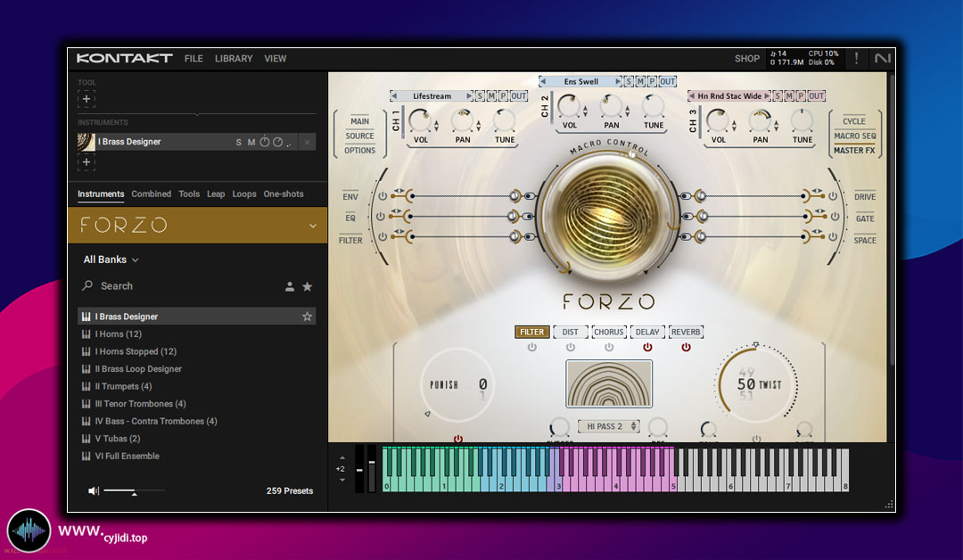The height and width of the screenshot is (560, 963).
Task: Select VI Full Ensemble preset
Action: pos(196,457)
